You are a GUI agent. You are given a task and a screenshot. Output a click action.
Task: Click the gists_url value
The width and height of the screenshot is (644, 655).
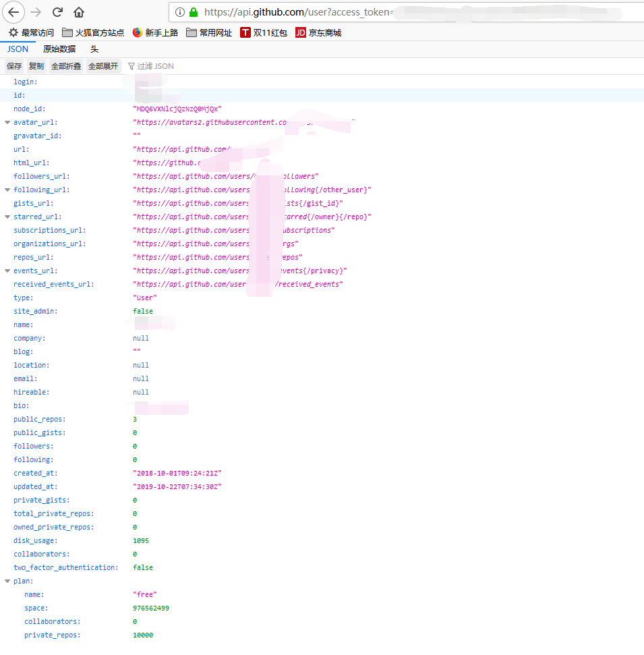pos(237,204)
